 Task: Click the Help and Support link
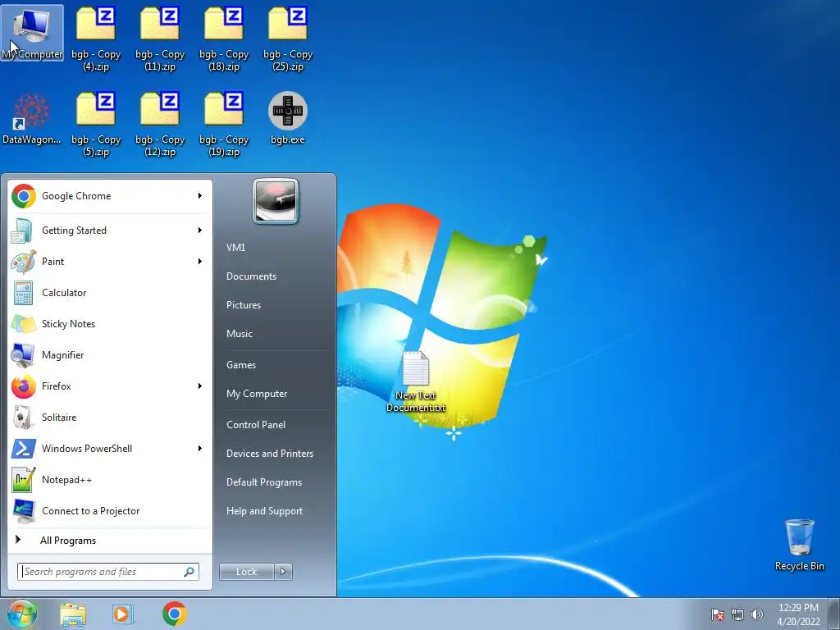(264, 511)
